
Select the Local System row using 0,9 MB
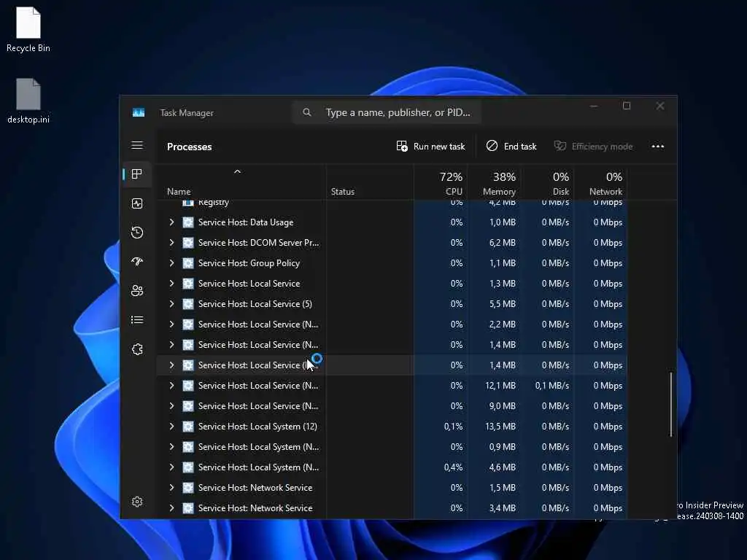coord(392,447)
